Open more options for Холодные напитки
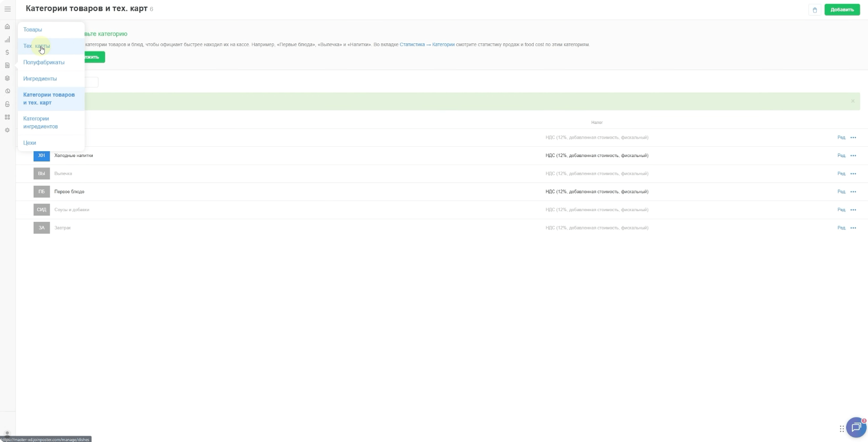 [x=853, y=156]
